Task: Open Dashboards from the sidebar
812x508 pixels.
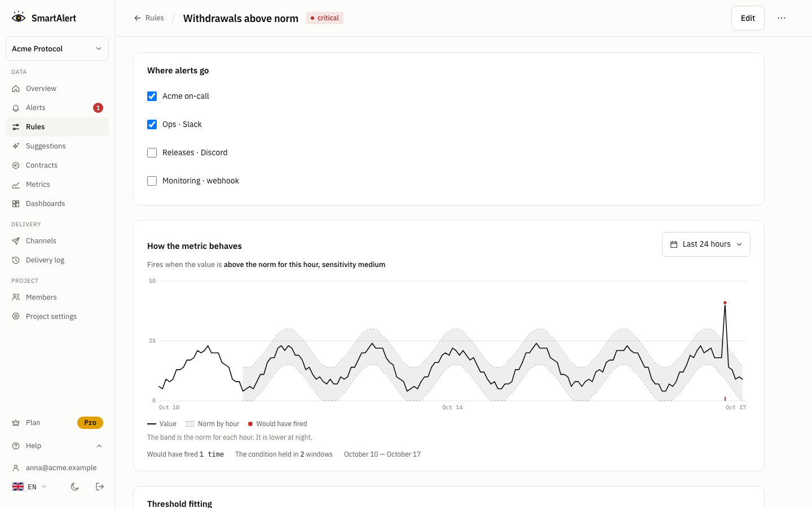Action: 57,204
